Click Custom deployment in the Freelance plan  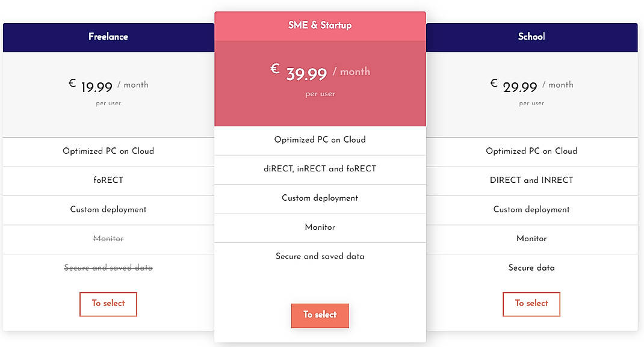pos(108,210)
